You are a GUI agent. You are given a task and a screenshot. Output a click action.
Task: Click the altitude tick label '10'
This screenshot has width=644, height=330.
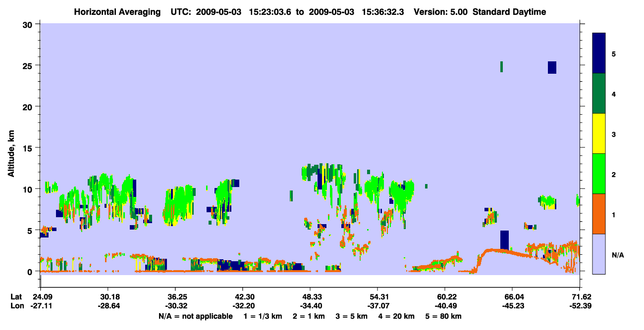[29, 189]
